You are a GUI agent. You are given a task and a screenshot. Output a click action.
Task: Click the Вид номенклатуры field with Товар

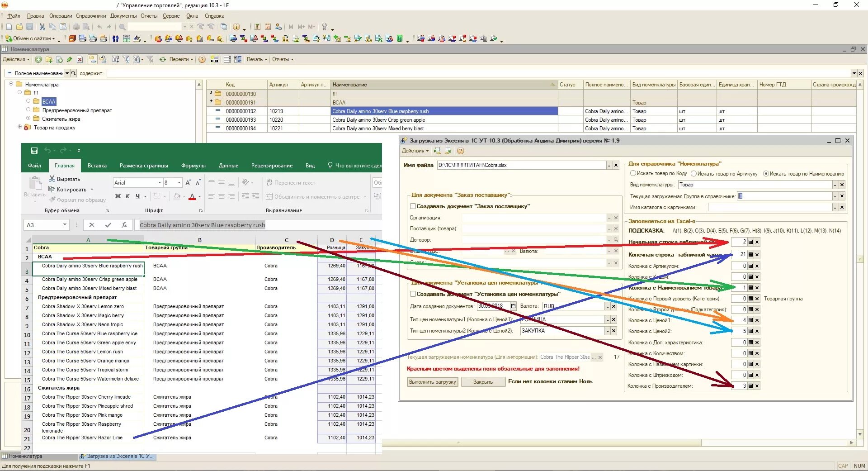(755, 185)
